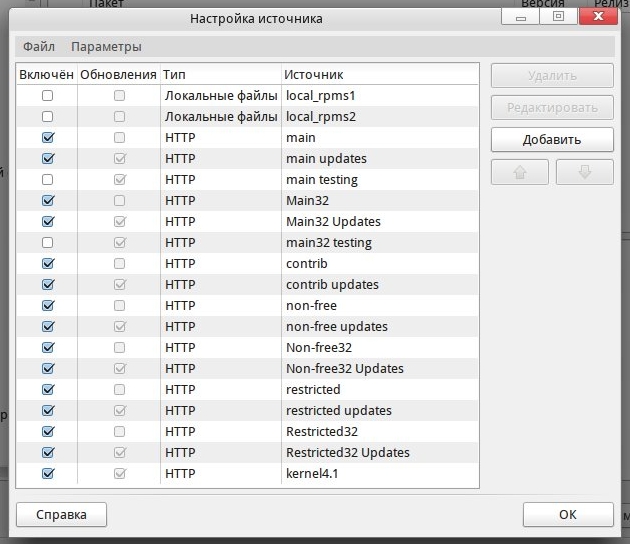Open the Параметры menu
The height and width of the screenshot is (544, 630).
click(x=106, y=47)
